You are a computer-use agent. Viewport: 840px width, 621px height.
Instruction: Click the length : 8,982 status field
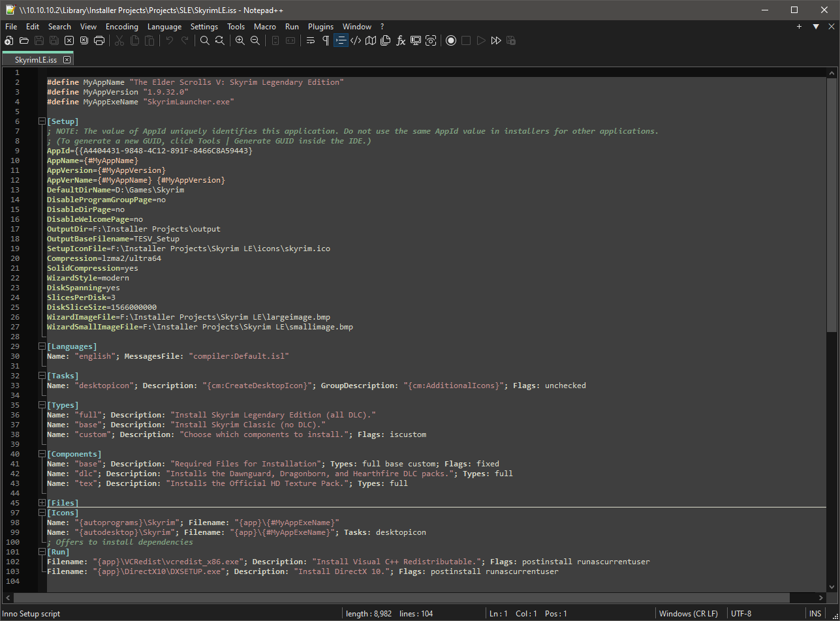click(369, 614)
